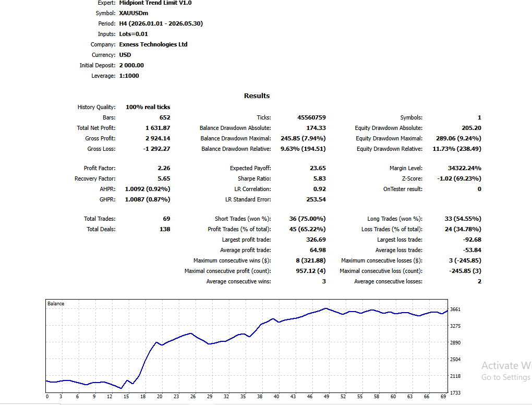Image resolution: width=532 pixels, height=405 pixels.
Task: Click the 1733 balance axis label
Action: [x=455, y=393]
